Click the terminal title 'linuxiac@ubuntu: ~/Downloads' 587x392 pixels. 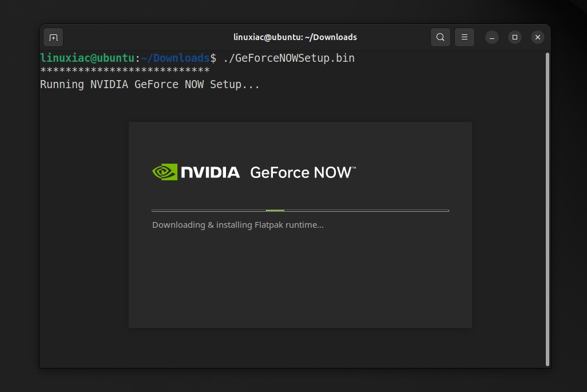coord(295,37)
